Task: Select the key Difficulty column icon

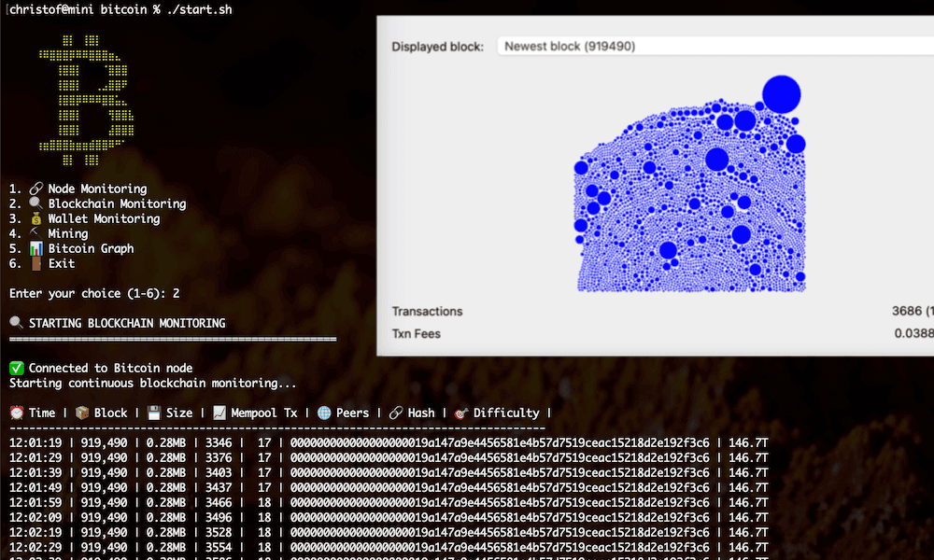Action: [462, 413]
